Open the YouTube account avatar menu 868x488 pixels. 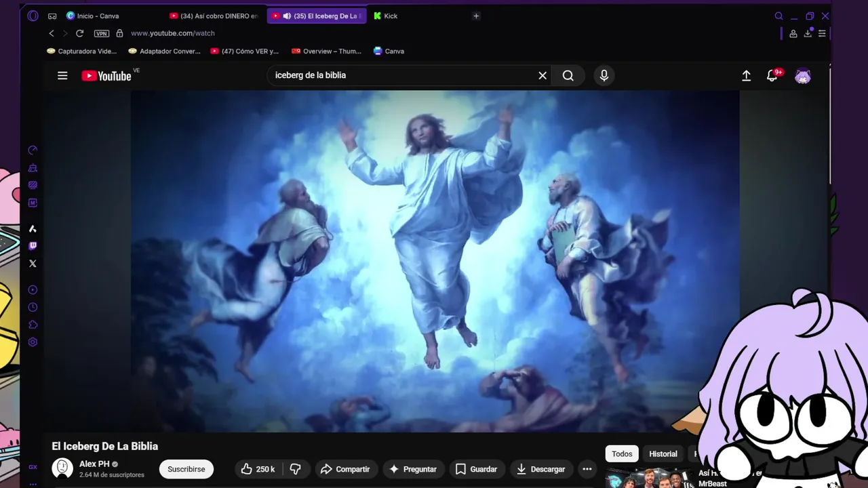803,76
